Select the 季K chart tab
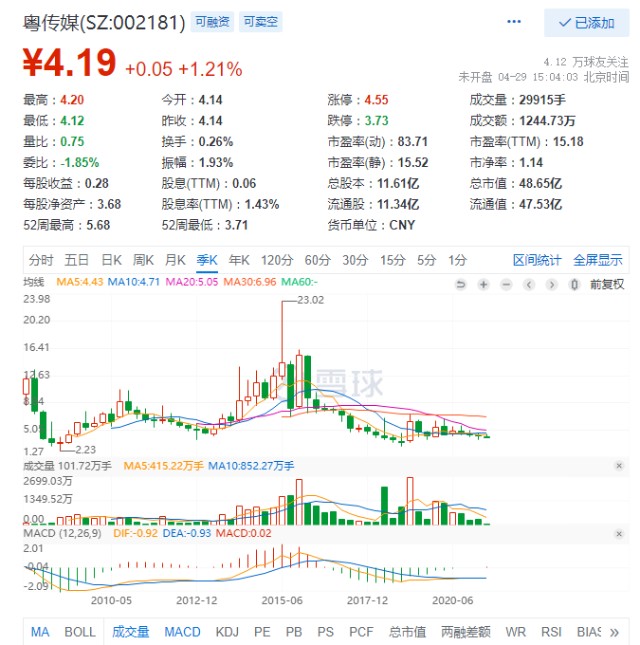 pos(207,260)
